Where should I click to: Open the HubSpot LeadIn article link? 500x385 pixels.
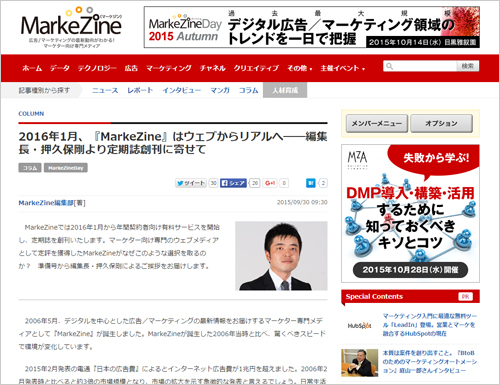(430, 325)
